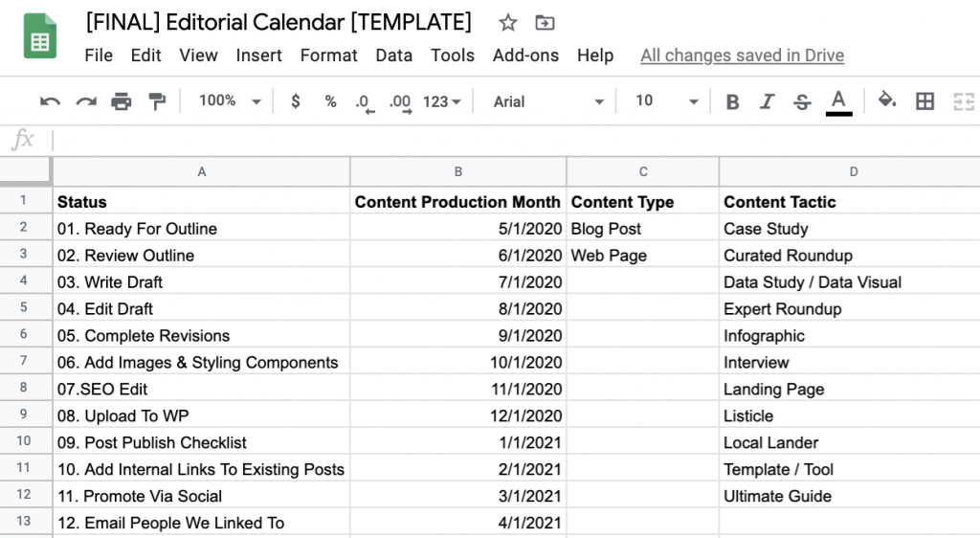Screen dimensions: 980x538
Task: Open the borders tool
Action: click(925, 101)
